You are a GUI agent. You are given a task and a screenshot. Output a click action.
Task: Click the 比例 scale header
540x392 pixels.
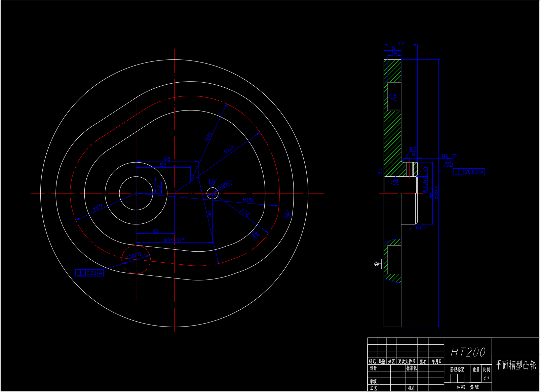pyautogui.click(x=487, y=369)
